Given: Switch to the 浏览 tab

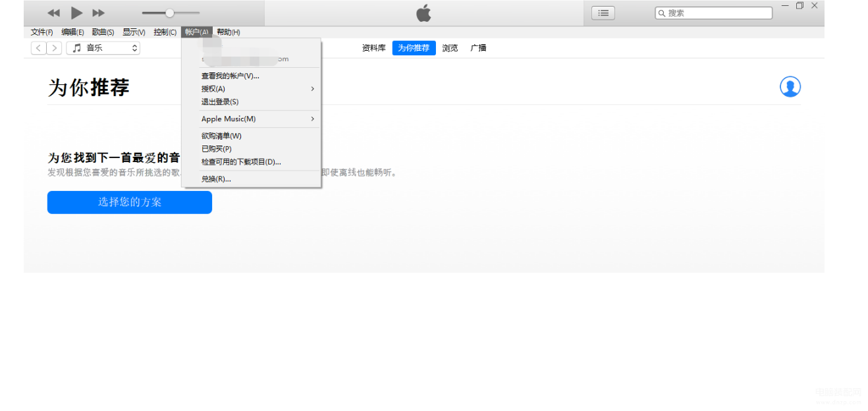Looking at the screenshot, I should pyautogui.click(x=450, y=48).
